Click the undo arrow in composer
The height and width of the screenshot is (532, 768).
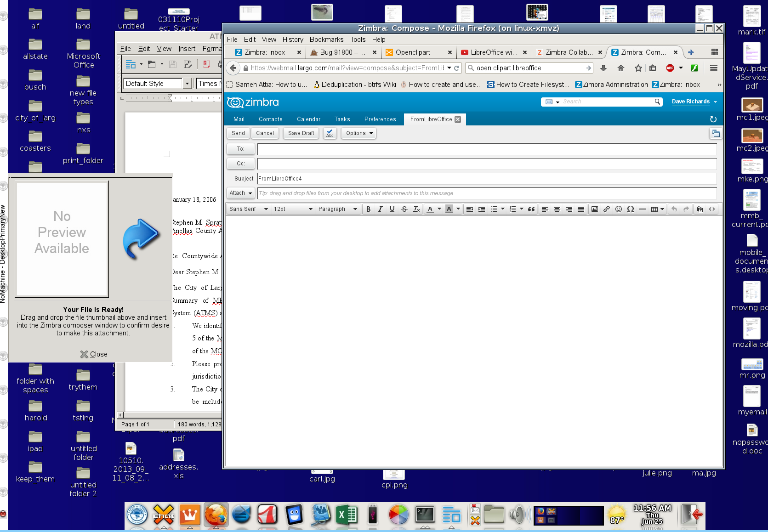pos(674,209)
